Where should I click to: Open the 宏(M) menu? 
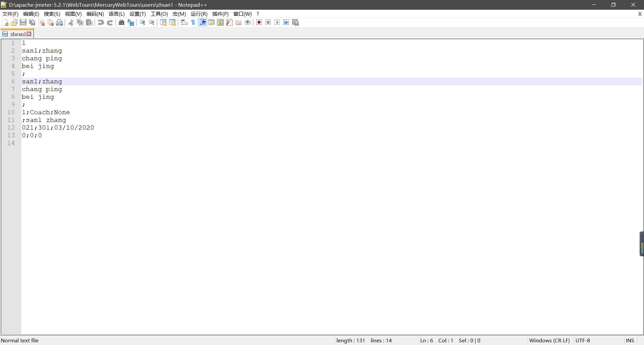click(179, 14)
